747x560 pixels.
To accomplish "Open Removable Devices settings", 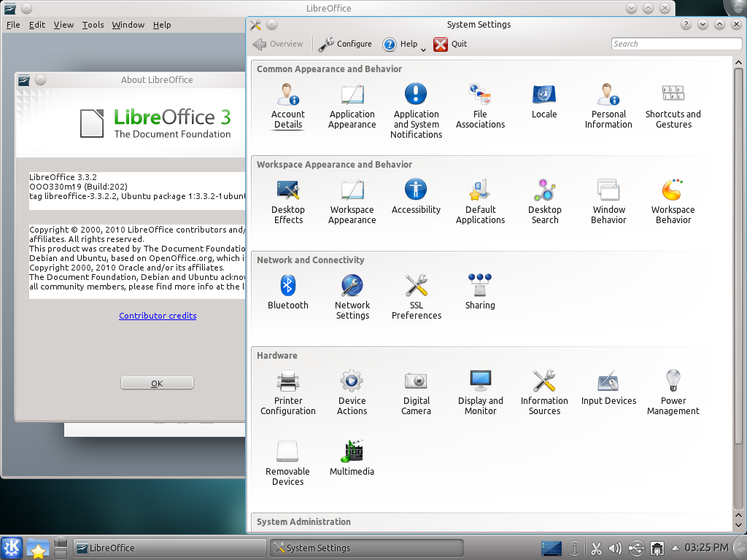I will (x=287, y=463).
